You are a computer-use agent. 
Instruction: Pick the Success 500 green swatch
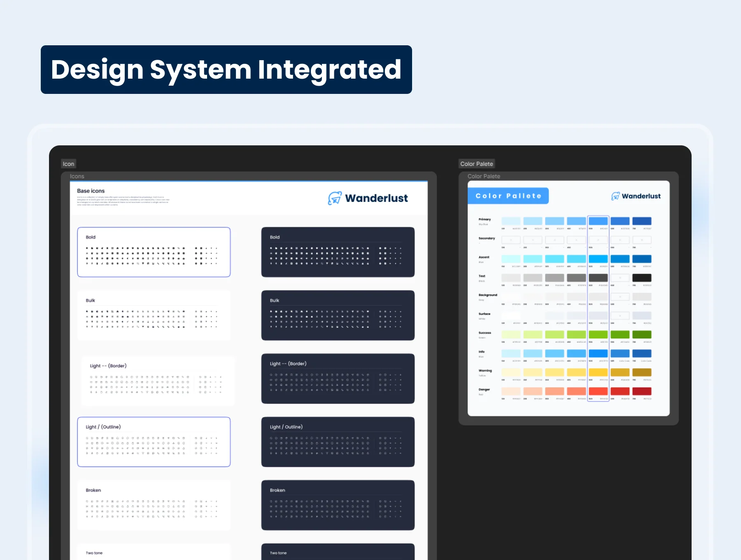[x=598, y=335]
